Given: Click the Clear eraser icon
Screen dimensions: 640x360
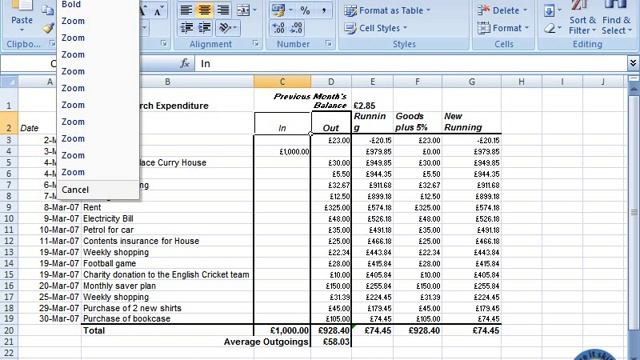Looking at the screenshot, I should [x=550, y=28].
